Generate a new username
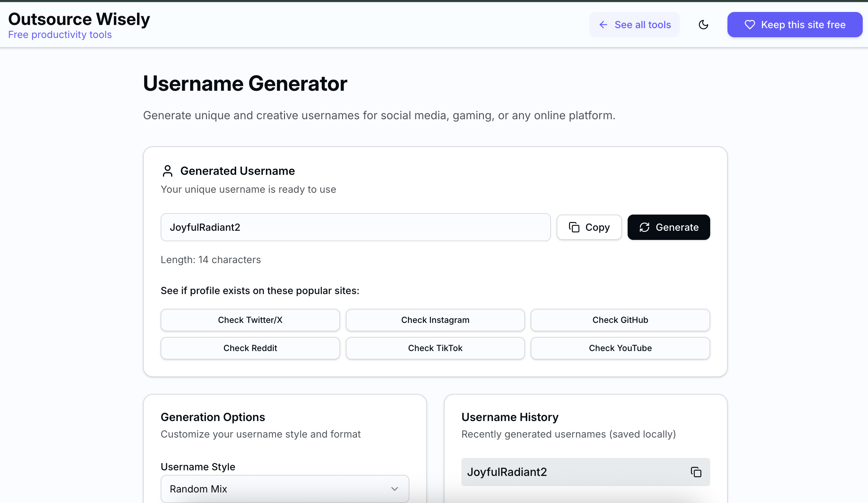The width and height of the screenshot is (868, 503). (669, 227)
